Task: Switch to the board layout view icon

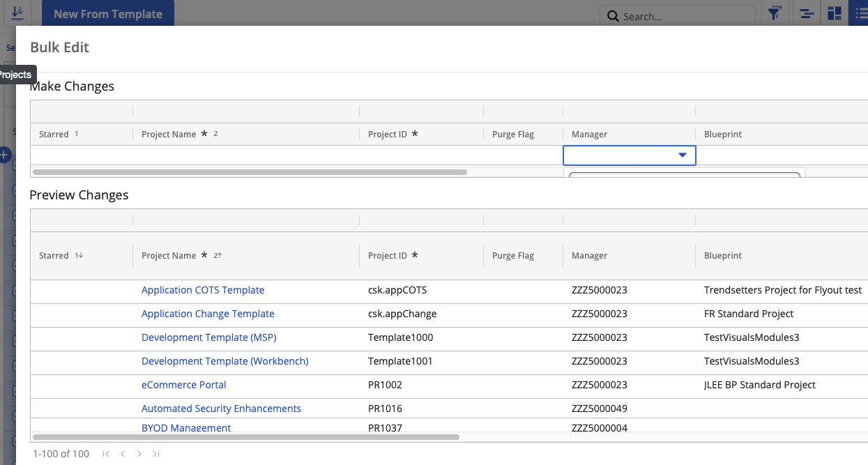Action: click(834, 14)
